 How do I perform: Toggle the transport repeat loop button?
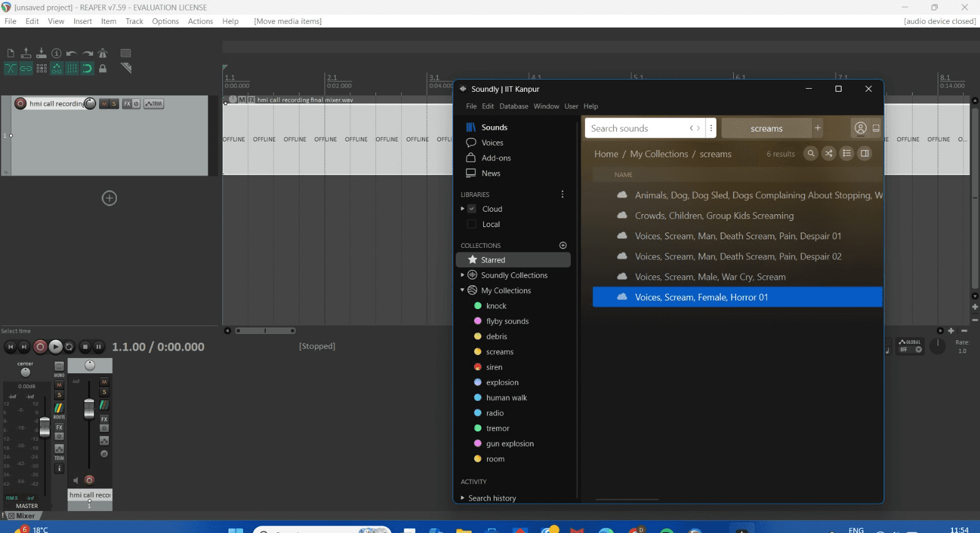[69, 347]
